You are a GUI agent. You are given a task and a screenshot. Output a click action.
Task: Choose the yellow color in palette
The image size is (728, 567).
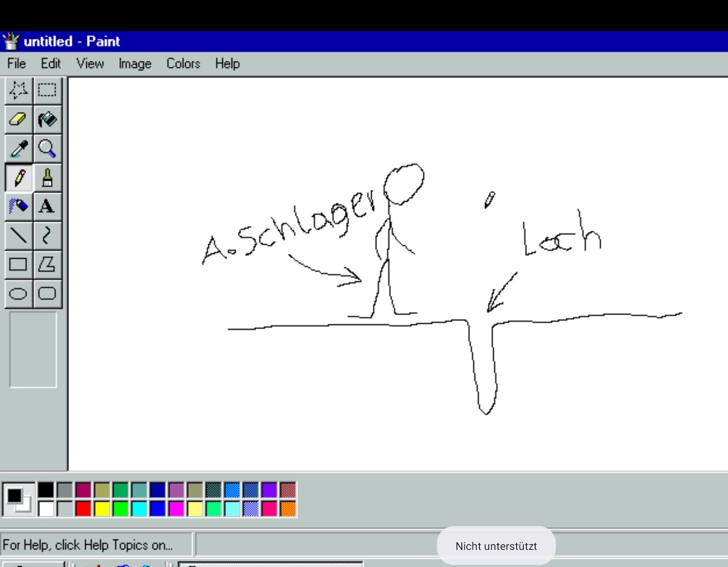tap(102, 509)
